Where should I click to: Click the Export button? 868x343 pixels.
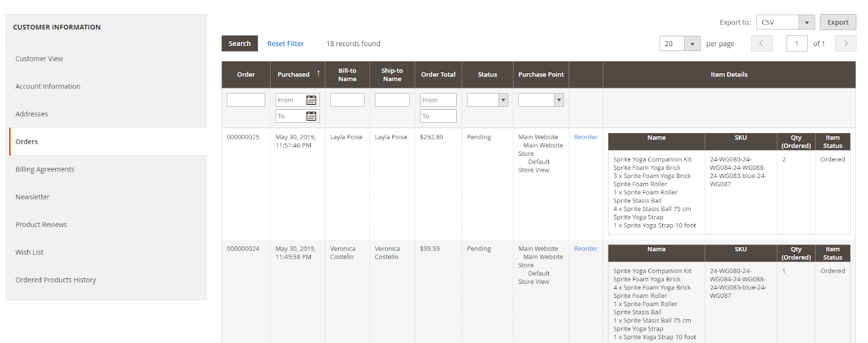838,22
